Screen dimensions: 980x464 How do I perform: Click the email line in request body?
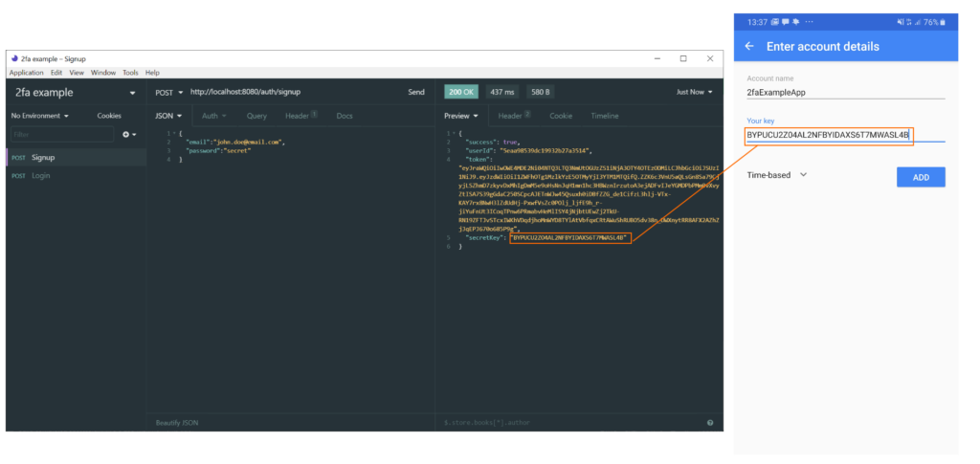[235, 143]
